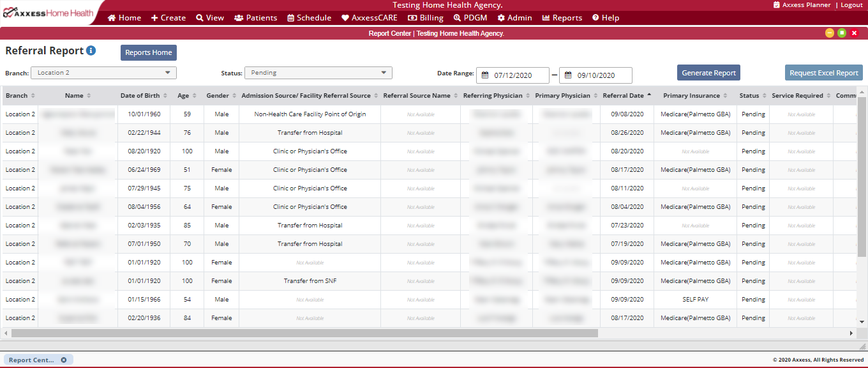Click the end date input field
868x368 pixels.
(x=595, y=75)
